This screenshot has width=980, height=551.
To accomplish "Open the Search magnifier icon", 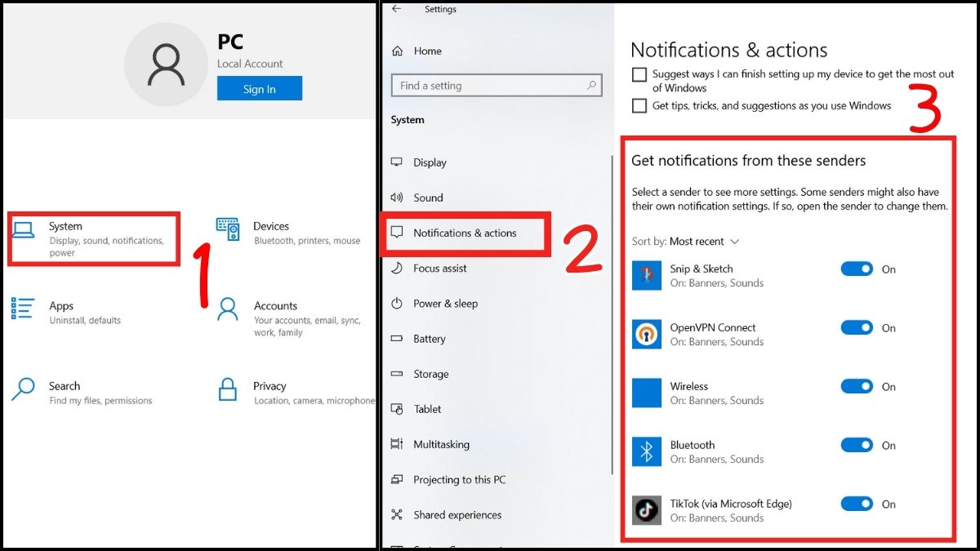I will click(x=23, y=388).
